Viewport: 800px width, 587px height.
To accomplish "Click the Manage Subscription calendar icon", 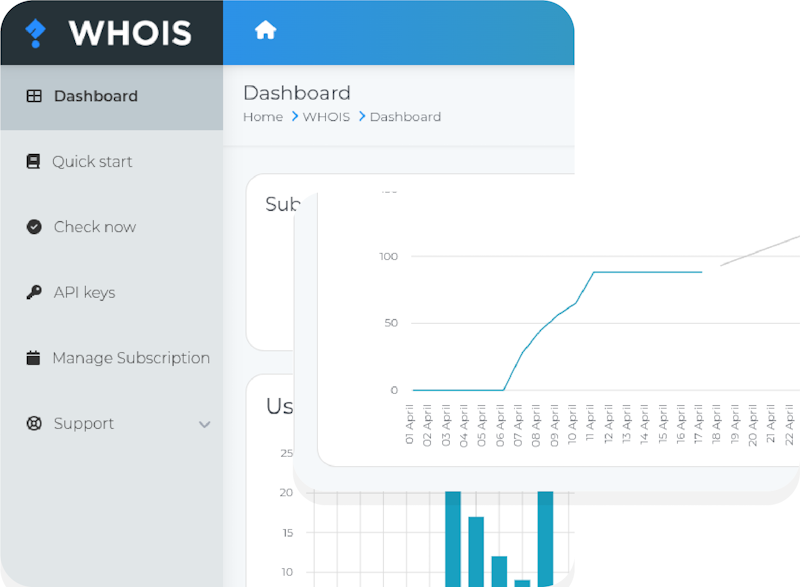I will pos(33,358).
